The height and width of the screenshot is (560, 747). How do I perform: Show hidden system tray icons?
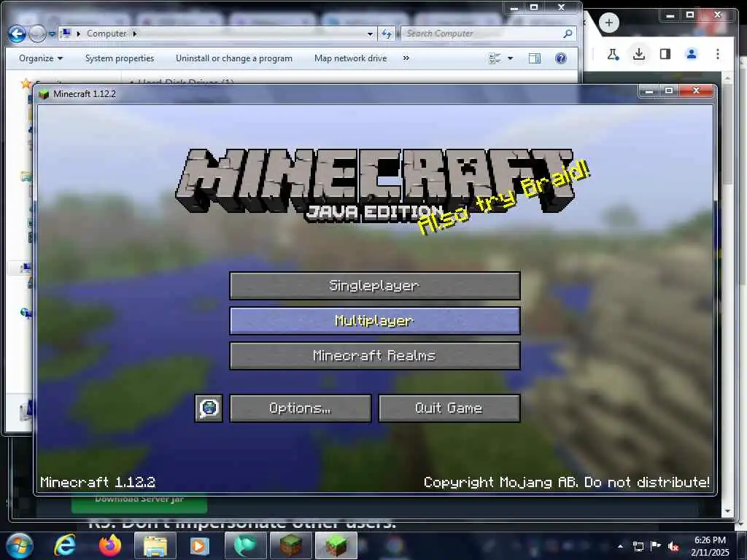pyautogui.click(x=620, y=546)
